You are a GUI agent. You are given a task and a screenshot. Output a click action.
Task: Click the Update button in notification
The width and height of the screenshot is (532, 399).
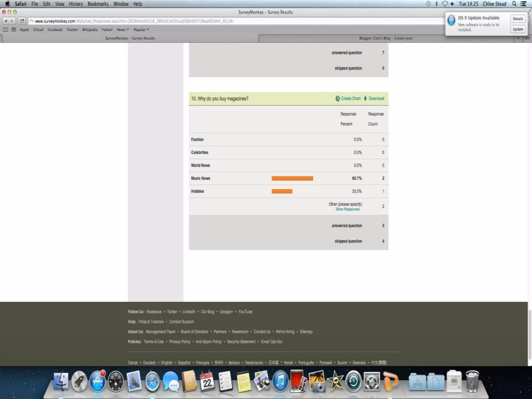click(518, 29)
